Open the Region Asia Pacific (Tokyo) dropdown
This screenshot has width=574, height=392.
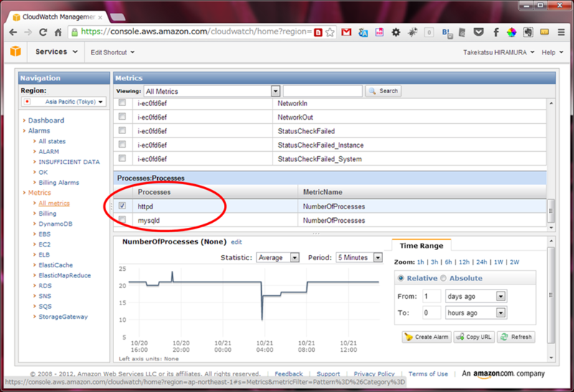click(x=64, y=102)
